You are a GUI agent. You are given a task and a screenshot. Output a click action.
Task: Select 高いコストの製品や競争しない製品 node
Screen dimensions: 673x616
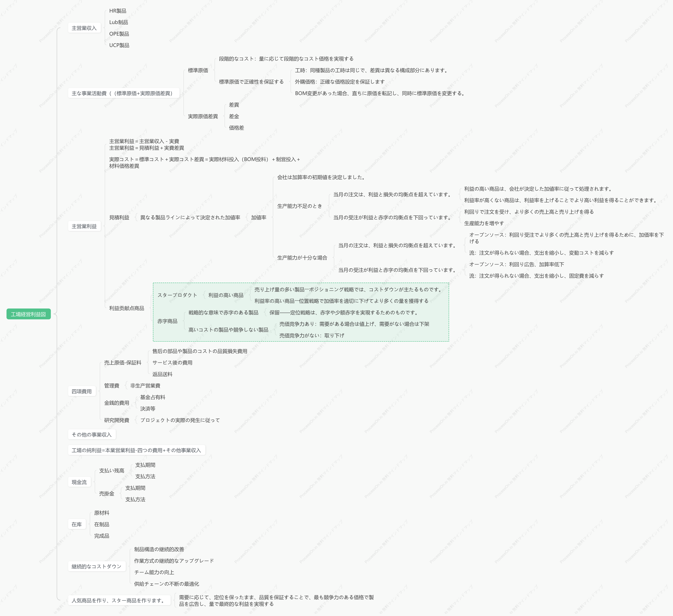(x=228, y=330)
